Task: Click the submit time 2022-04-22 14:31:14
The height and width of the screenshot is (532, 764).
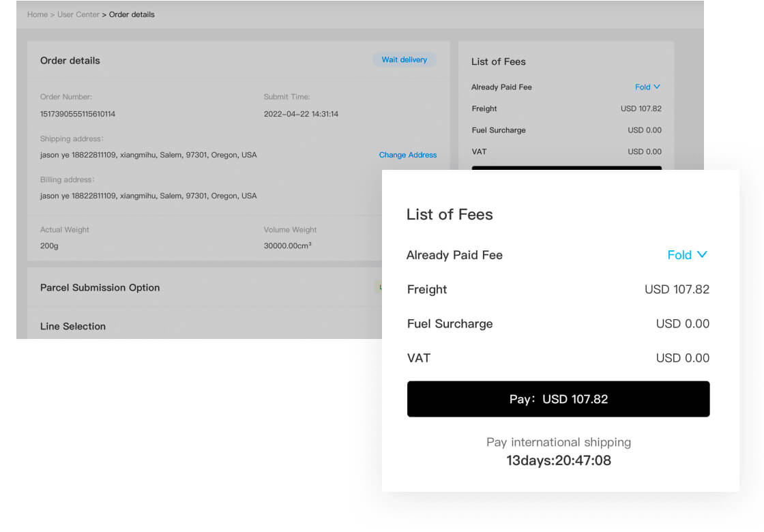Action: click(301, 114)
